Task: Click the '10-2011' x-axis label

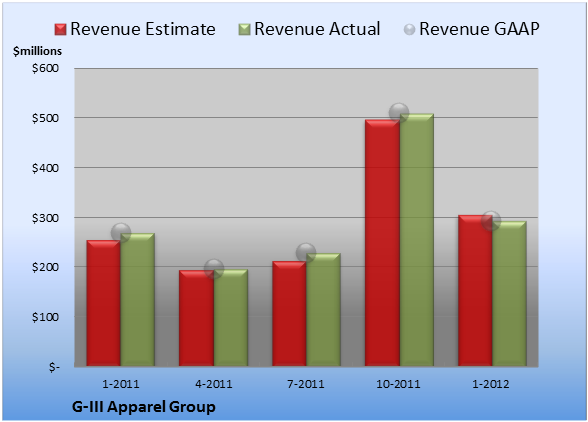Action: (x=398, y=384)
